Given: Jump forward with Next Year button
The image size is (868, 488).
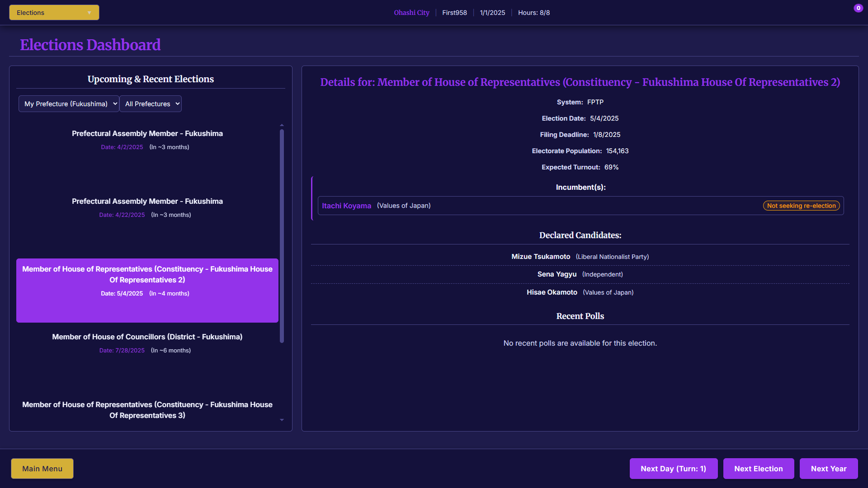Looking at the screenshot, I should 828,469.
